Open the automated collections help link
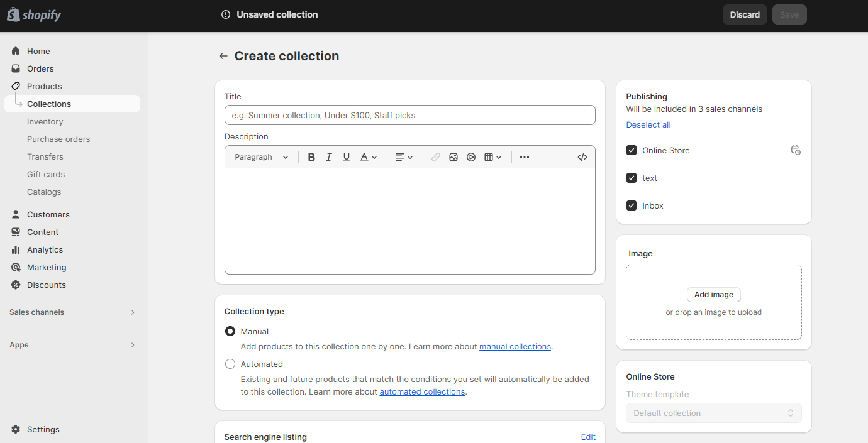 coord(422,391)
